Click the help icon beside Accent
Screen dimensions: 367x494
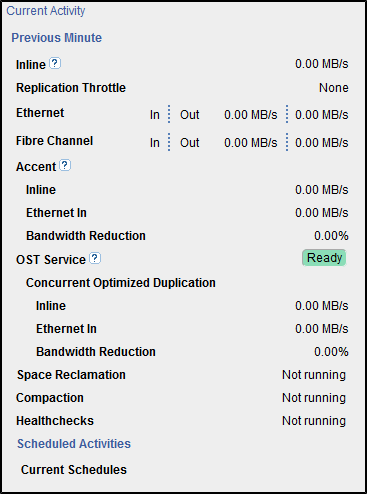[65, 165]
